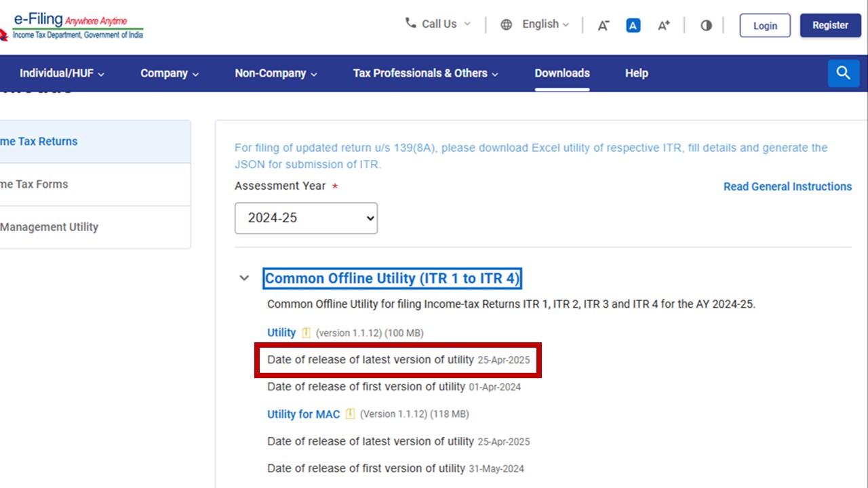Click the Assessment Year label
The height and width of the screenshot is (488, 868).
[x=280, y=186]
